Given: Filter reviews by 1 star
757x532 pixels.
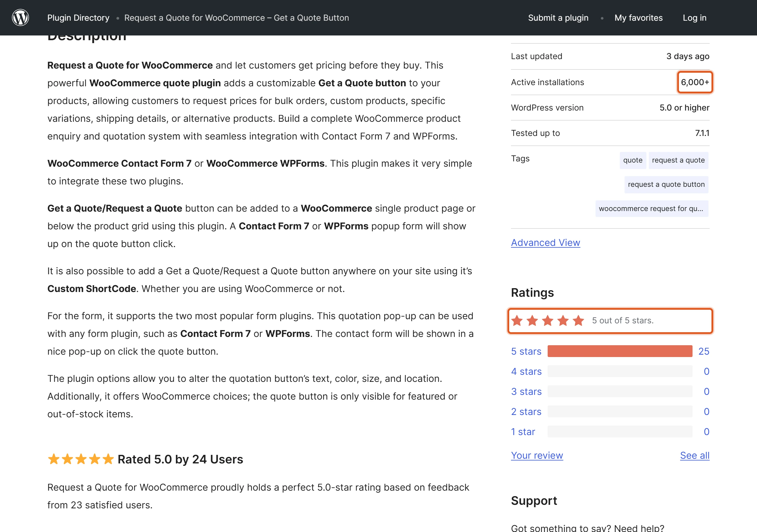Looking at the screenshot, I should pos(523,432).
